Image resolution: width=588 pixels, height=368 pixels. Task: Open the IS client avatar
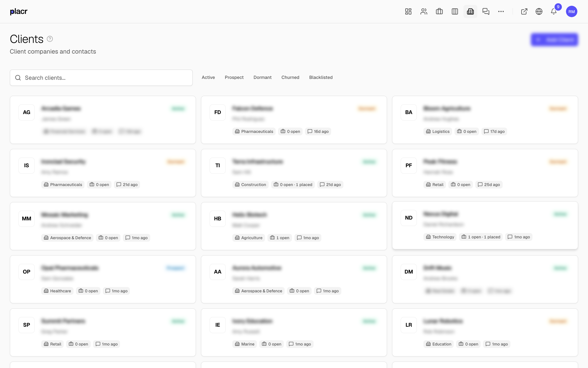tap(27, 166)
